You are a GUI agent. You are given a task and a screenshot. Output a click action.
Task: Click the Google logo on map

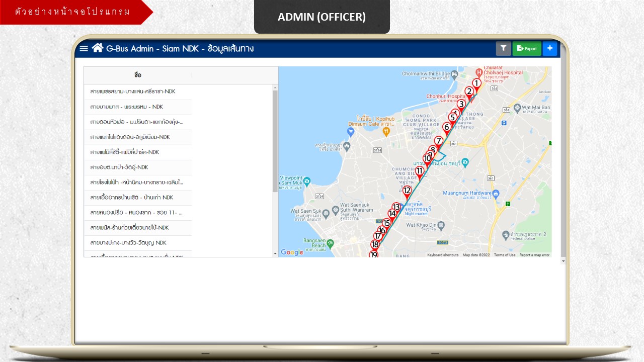292,252
